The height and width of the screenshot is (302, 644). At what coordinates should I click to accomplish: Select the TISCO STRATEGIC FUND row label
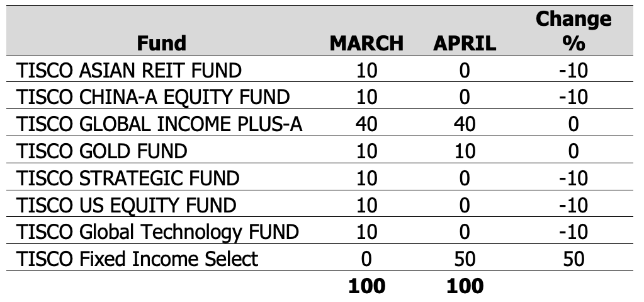click(x=128, y=178)
